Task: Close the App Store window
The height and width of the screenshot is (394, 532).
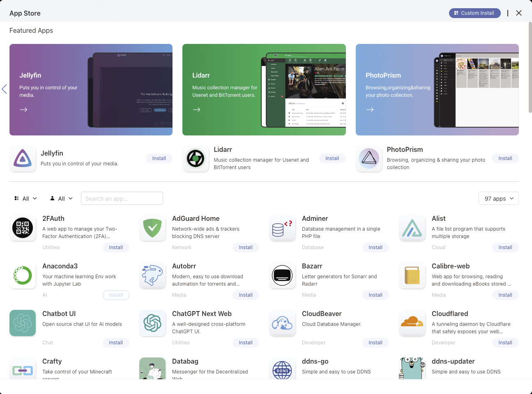Action: click(x=519, y=13)
